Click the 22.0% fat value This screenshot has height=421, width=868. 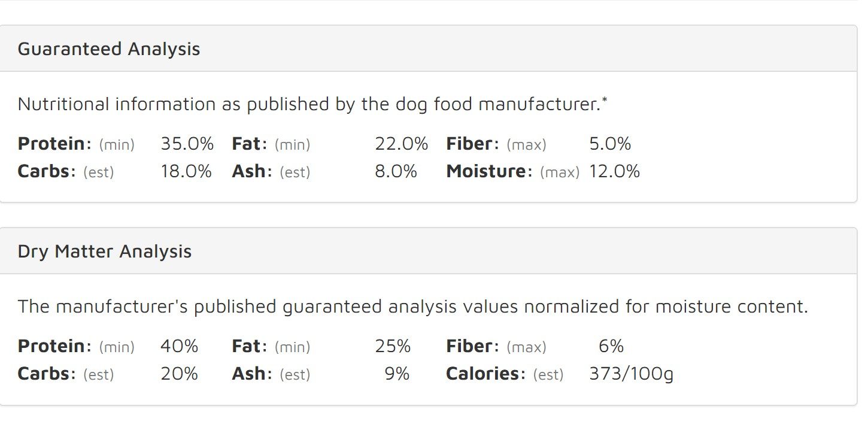click(x=401, y=144)
